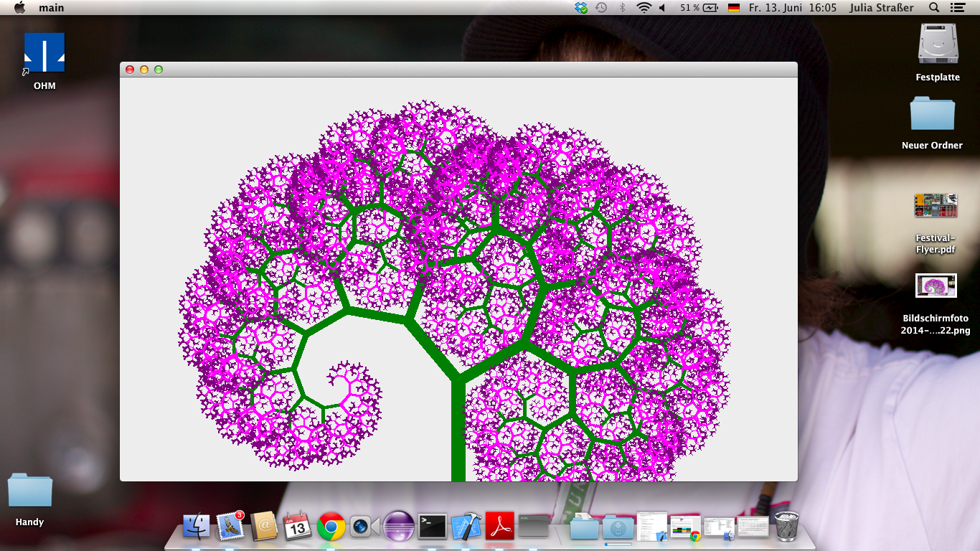Open German input source flag menu
This screenshot has height=551, width=980.
point(733,8)
